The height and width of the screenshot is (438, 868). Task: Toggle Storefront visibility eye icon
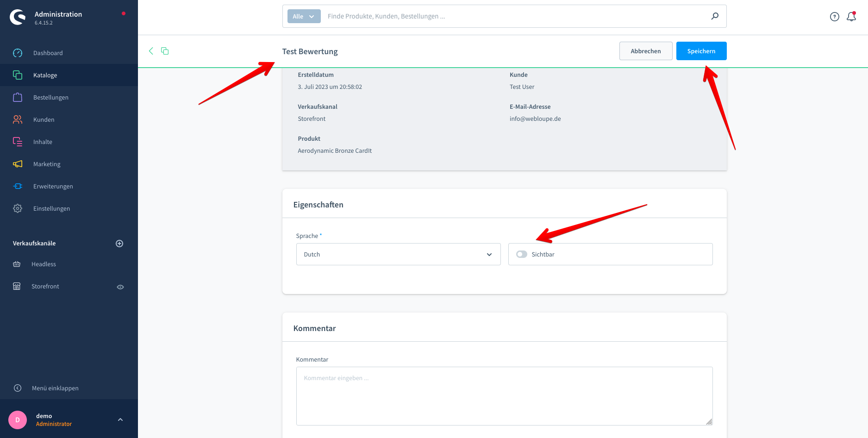[120, 287]
